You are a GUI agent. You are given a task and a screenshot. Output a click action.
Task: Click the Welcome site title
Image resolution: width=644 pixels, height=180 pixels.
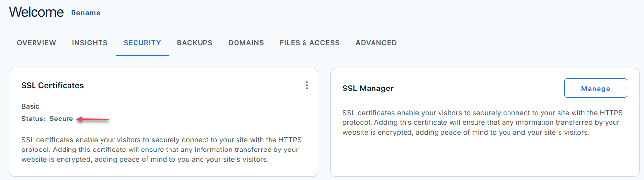click(x=36, y=12)
